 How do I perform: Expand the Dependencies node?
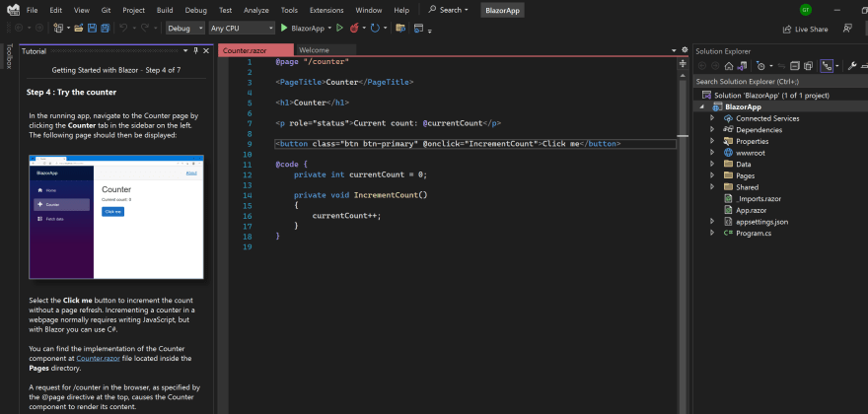(712, 130)
